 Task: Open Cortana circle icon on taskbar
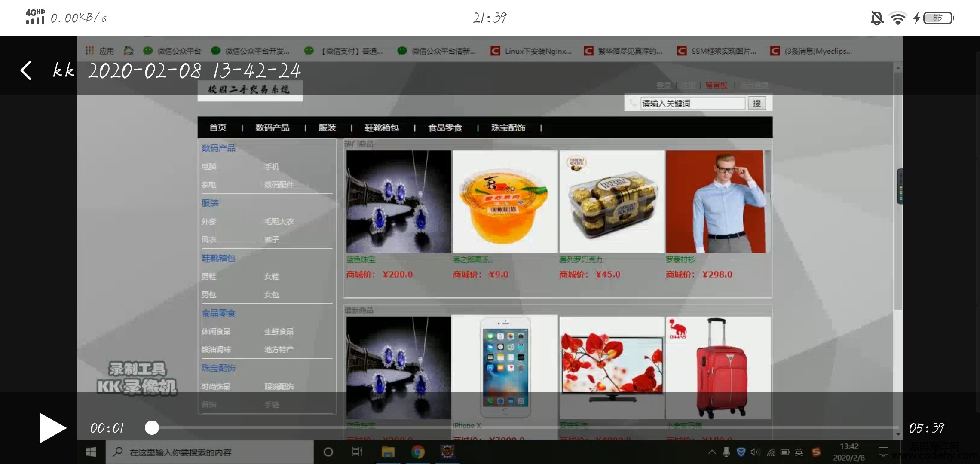point(328,452)
